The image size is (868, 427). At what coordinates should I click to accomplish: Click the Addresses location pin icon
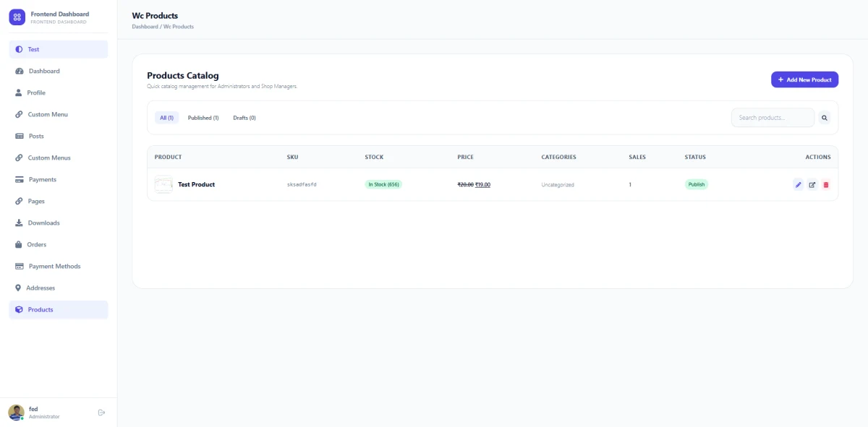[18, 288]
